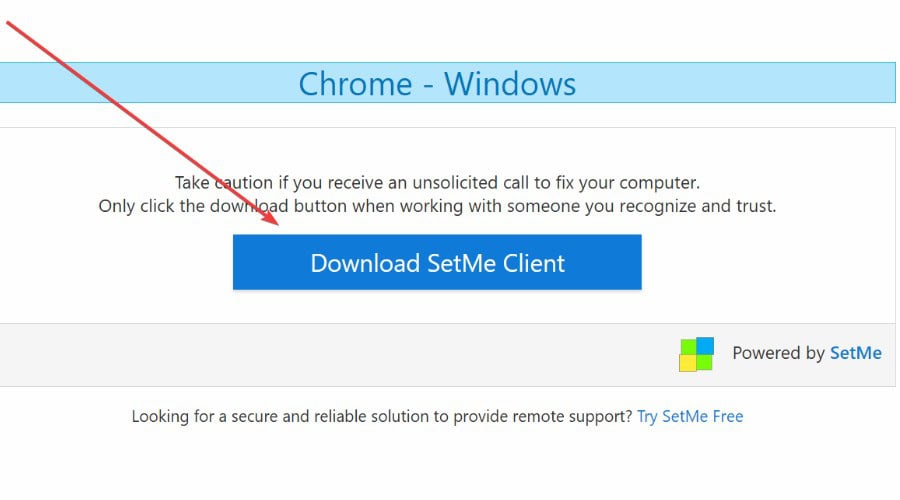Click the word Windows in the banner
The image size is (900, 500).
pos(510,84)
